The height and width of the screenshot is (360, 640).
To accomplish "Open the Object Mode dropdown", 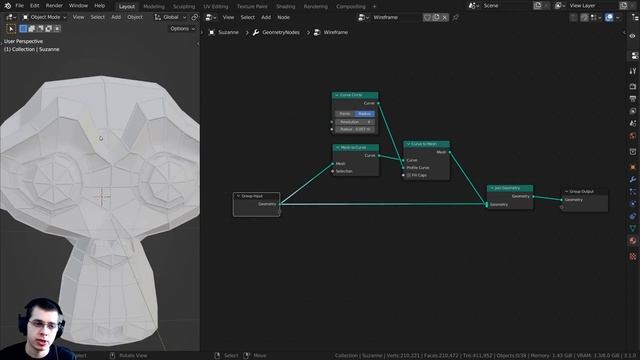I will click(x=44, y=17).
